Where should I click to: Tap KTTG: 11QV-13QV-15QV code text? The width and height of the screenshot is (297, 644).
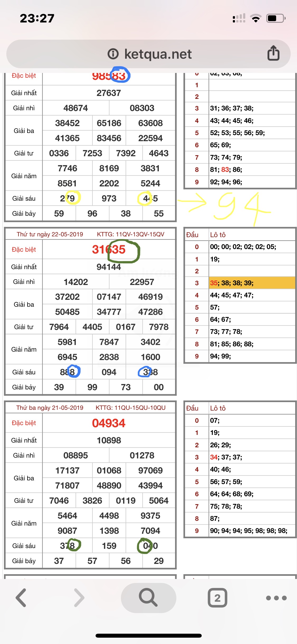131,234
